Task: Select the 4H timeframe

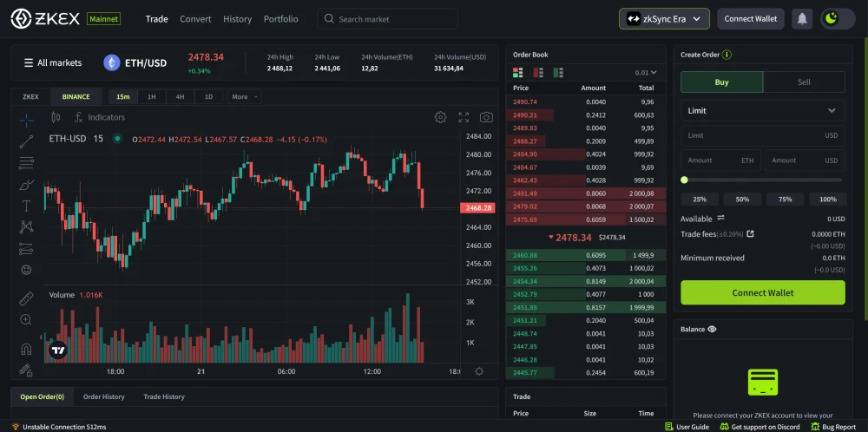Action: point(180,97)
